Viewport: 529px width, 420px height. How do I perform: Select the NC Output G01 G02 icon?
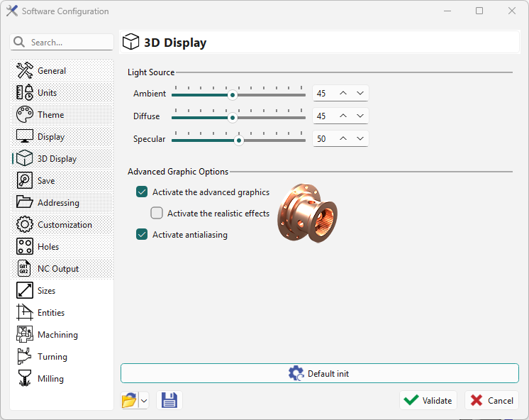tap(25, 269)
